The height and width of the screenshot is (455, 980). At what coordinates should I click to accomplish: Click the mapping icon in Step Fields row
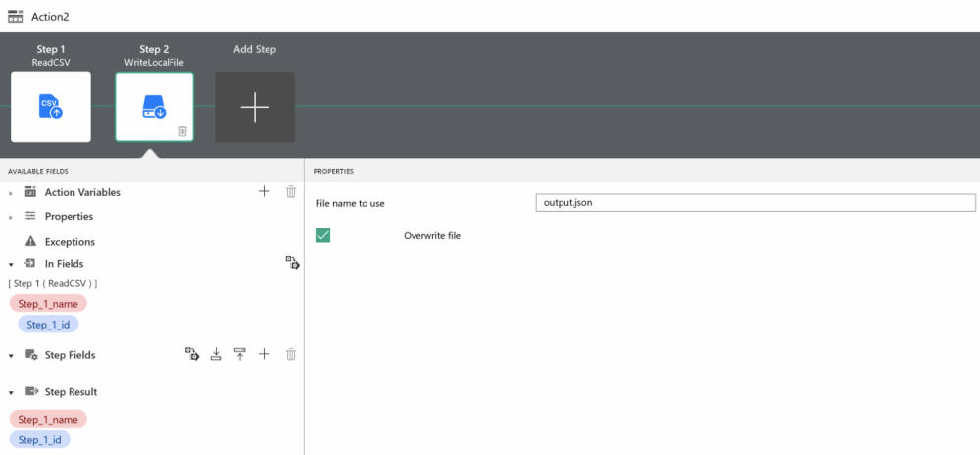click(x=192, y=354)
